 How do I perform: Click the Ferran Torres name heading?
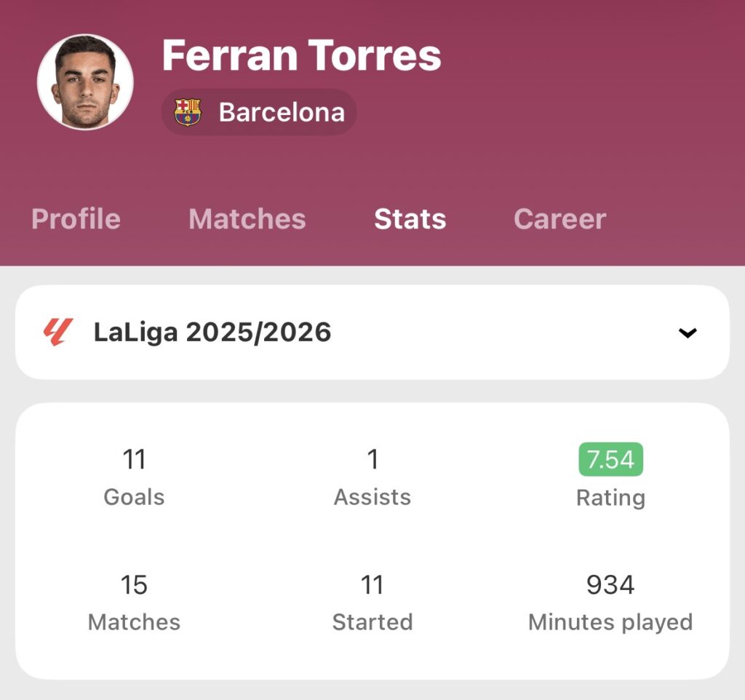(x=301, y=55)
